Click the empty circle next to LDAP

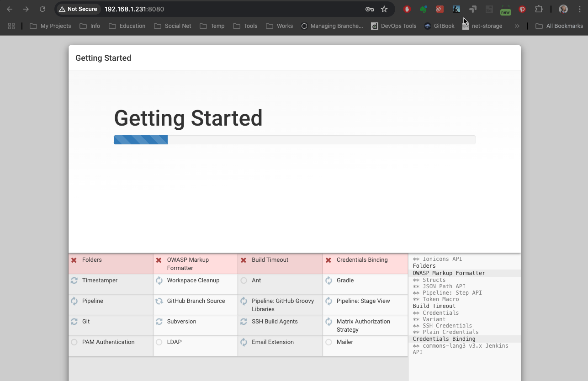pyautogui.click(x=159, y=342)
